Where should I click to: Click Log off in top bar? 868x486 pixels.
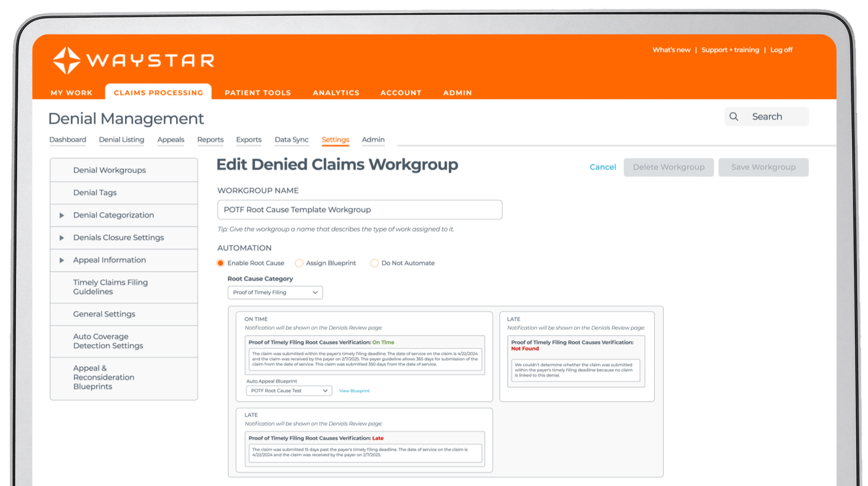(x=781, y=50)
